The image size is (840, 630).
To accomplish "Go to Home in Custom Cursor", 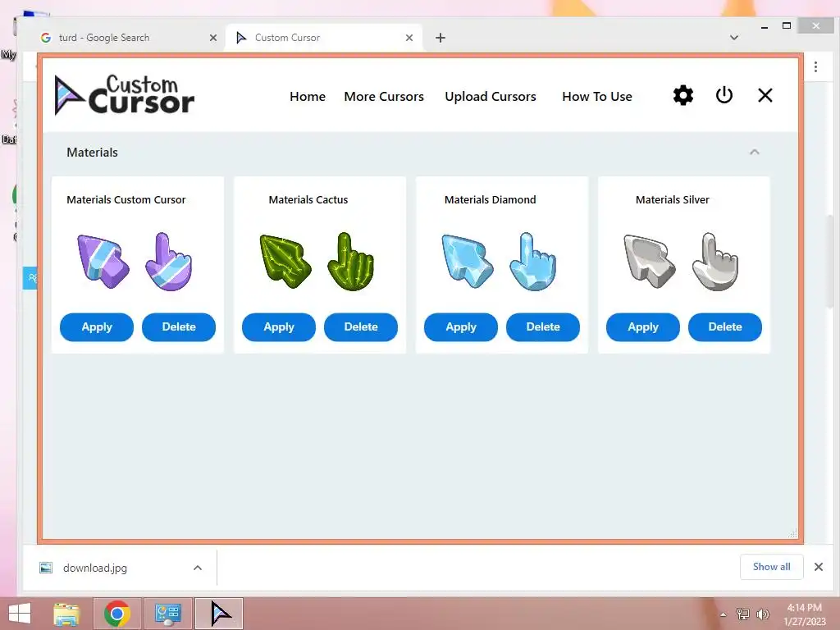I will pos(308,97).
